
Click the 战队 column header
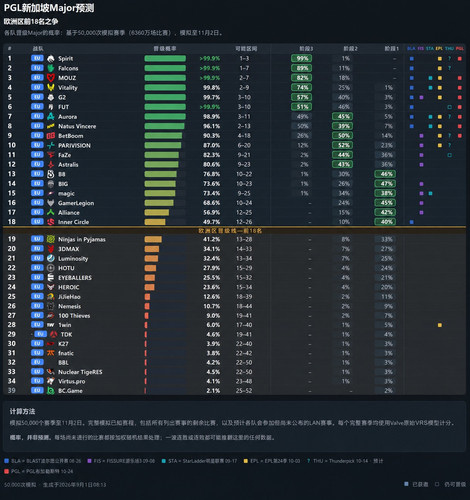pyautogui.click(x=38, y=49)
